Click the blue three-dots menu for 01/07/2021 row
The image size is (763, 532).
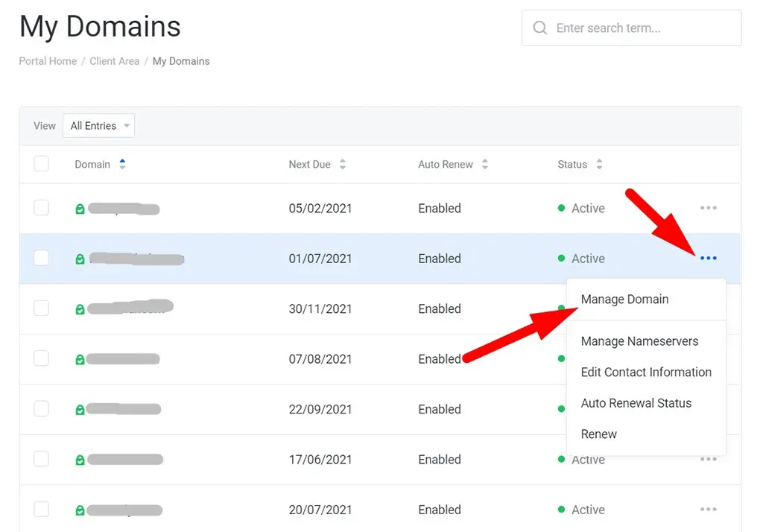(708, 258)
